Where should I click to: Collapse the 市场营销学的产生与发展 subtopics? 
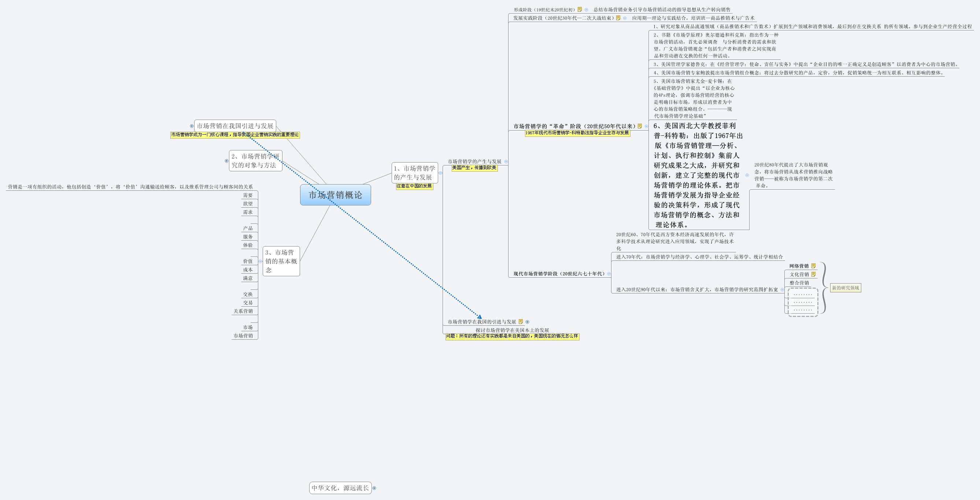(506, 161)
